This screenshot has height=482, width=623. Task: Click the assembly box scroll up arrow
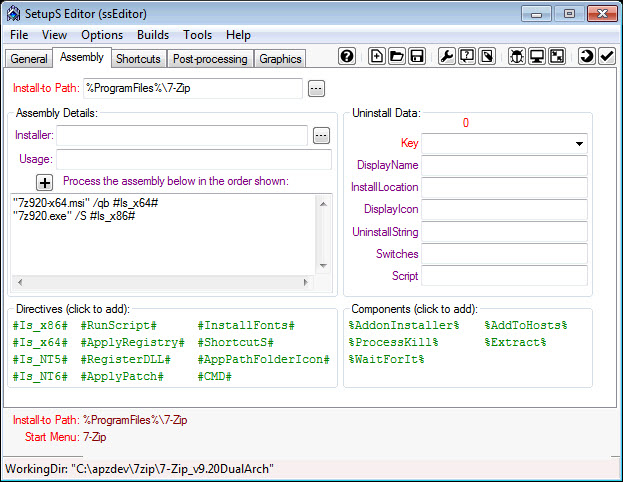[x=323, y=204]
